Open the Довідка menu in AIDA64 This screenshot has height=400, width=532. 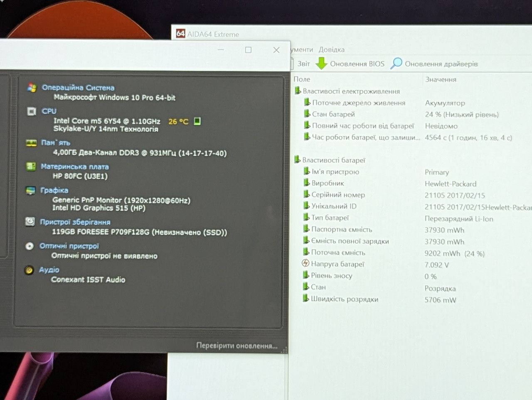(x=332, y=49)
